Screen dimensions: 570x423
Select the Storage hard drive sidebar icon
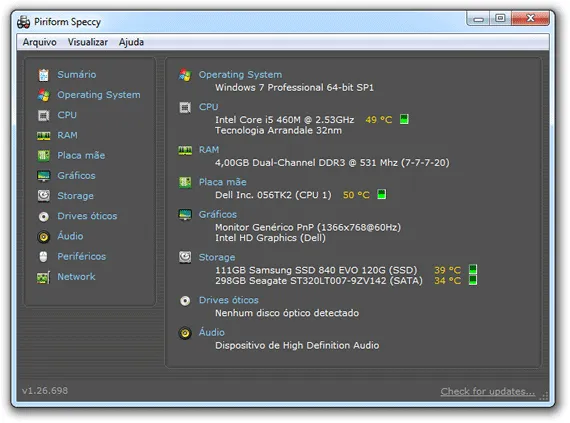(x=44, y=196)
